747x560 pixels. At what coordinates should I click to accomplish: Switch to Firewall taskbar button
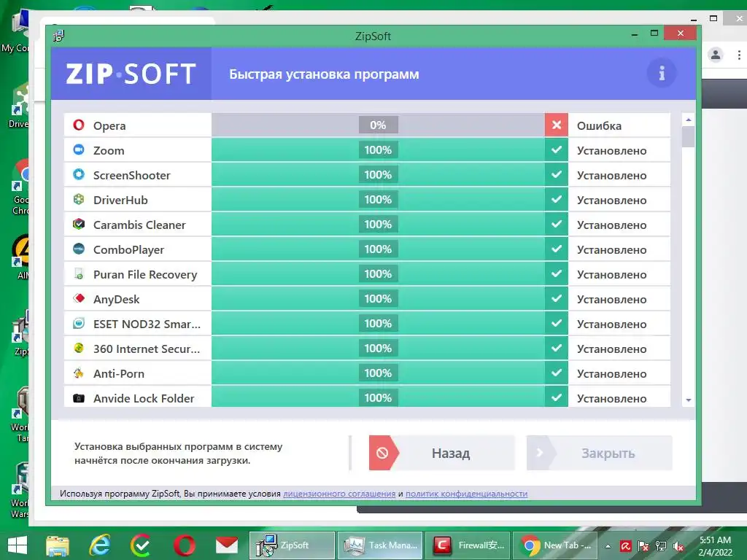click(x=468, y=545)
